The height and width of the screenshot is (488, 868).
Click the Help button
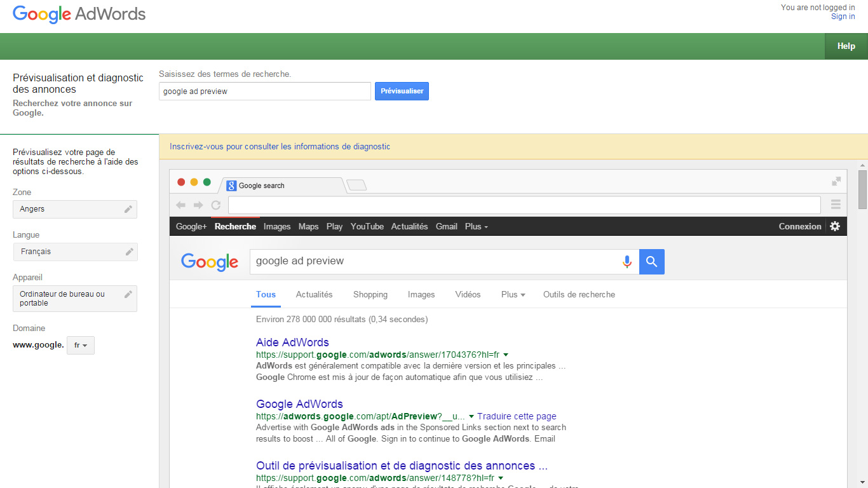click(846, 46)
